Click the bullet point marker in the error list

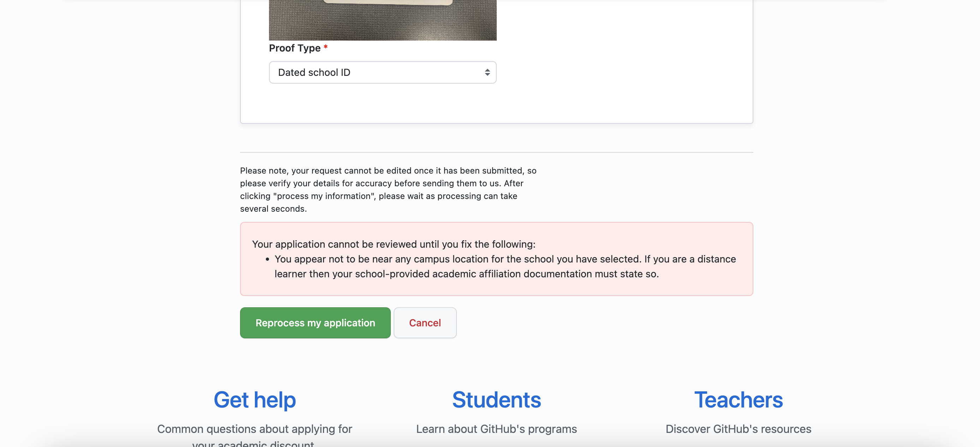tap(268, 259)
